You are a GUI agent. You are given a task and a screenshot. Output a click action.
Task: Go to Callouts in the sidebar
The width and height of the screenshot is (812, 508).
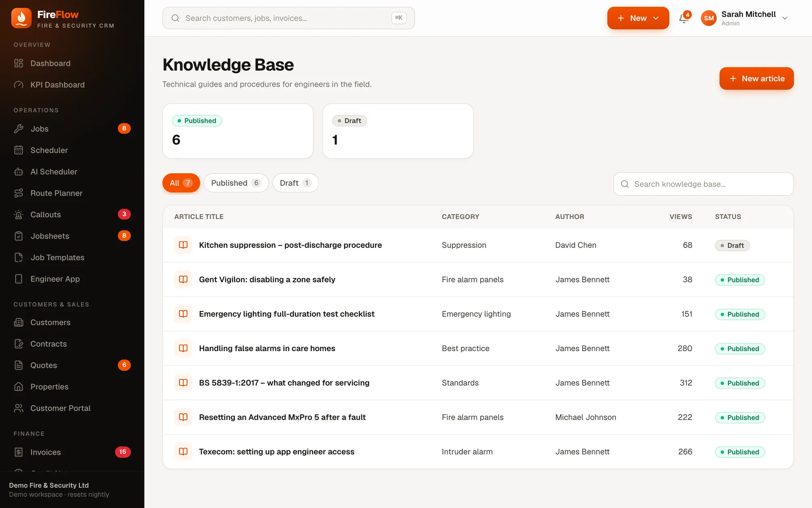(x=72, y=215)
